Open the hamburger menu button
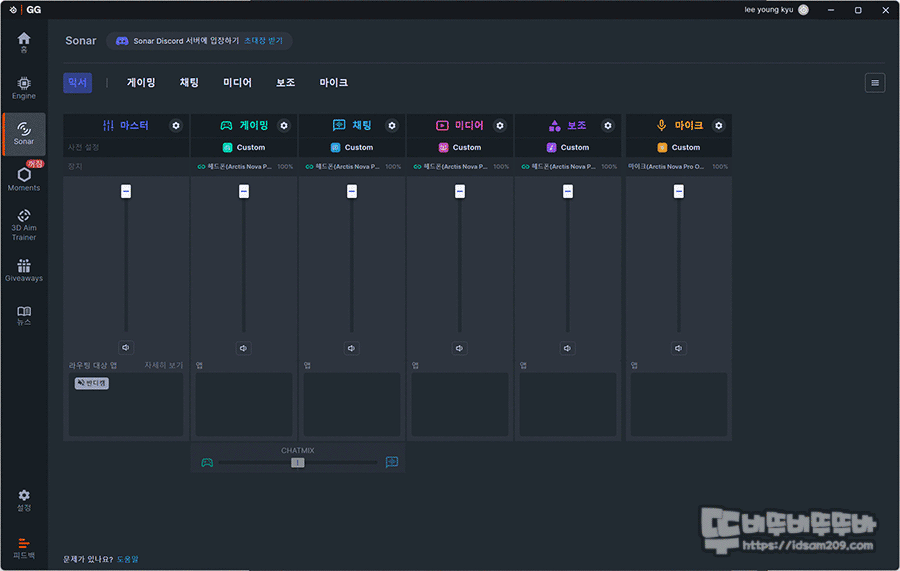Image resolution: width=900 pixels, height=571 pixels. (875, 83)
